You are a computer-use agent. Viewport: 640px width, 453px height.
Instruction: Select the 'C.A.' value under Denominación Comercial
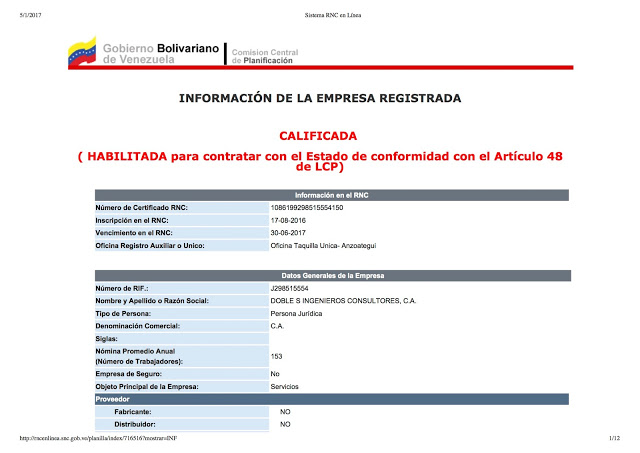277,326
